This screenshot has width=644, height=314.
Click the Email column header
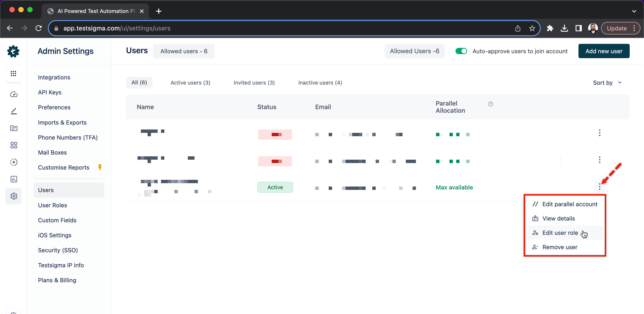[x=323, y=107]
